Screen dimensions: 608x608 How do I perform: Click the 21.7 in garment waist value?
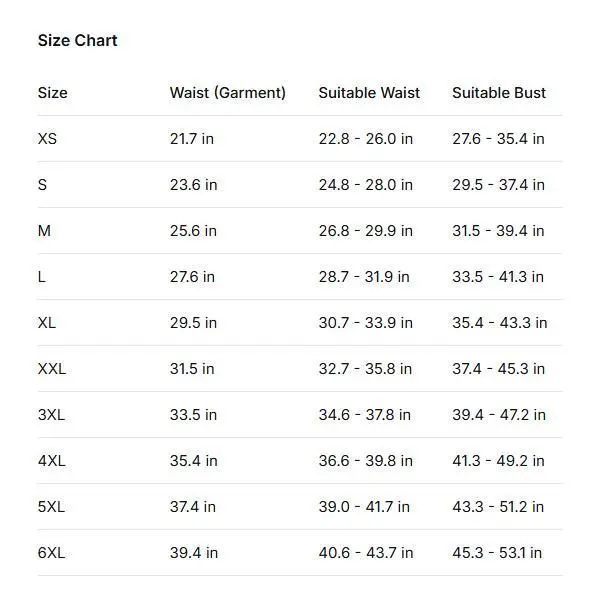pyautogui.click(x=192, y=139)
